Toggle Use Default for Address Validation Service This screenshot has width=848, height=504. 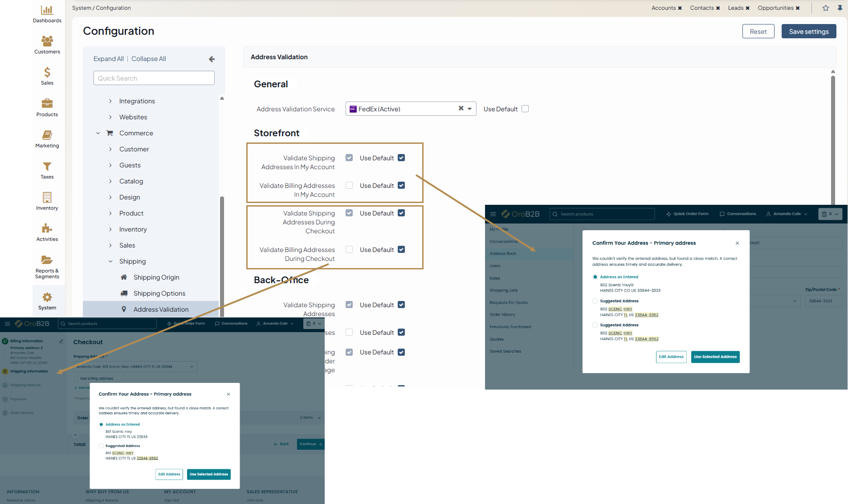pyautogui.click(x=525, y=109)
